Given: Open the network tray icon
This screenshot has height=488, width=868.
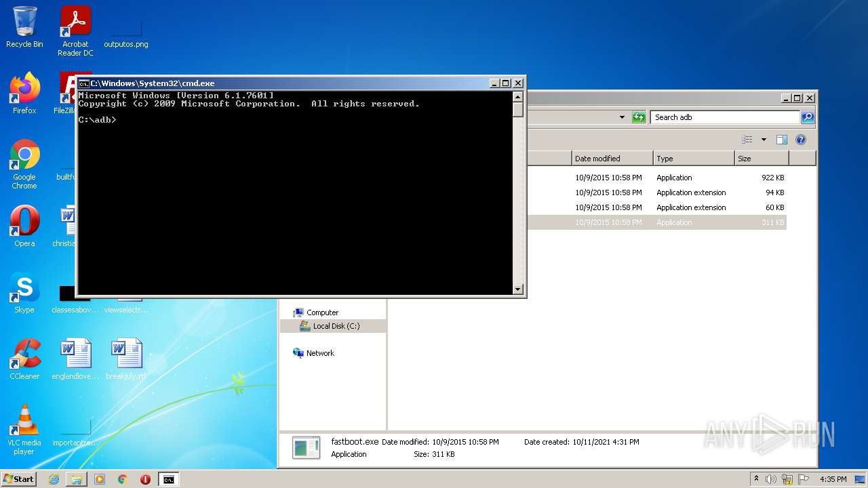Looking at the screenshot, I should [x=787, y=479].
